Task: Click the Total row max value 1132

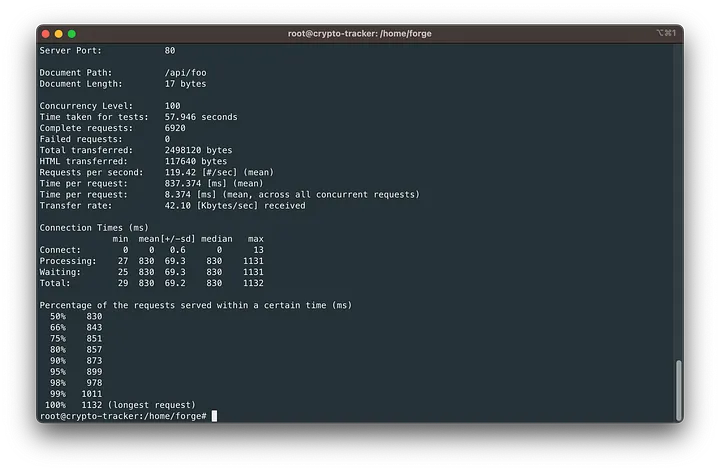Action: pyautogui.click(x=253, y=283)
